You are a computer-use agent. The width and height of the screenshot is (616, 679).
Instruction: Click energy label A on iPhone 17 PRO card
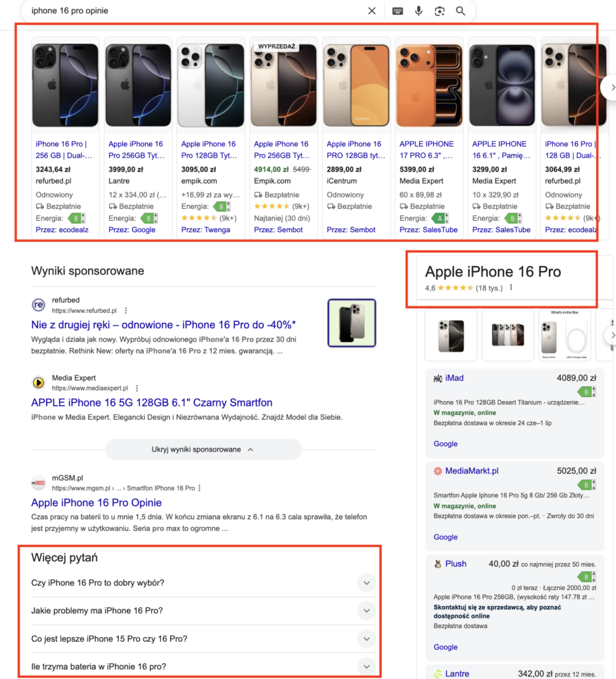tap(440, 218)
